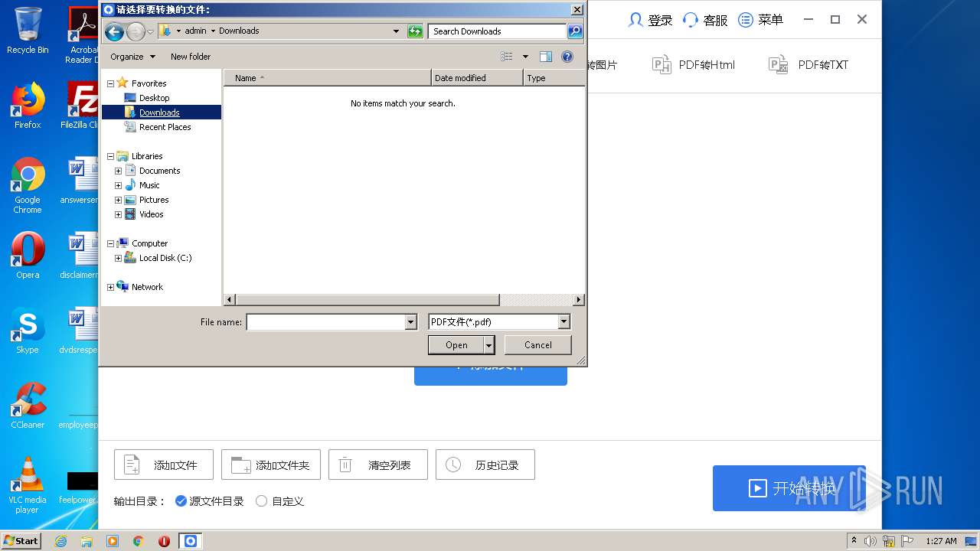Click the horizontal scrollbar in file list
The image size is (980, 551).
point(367,300)
